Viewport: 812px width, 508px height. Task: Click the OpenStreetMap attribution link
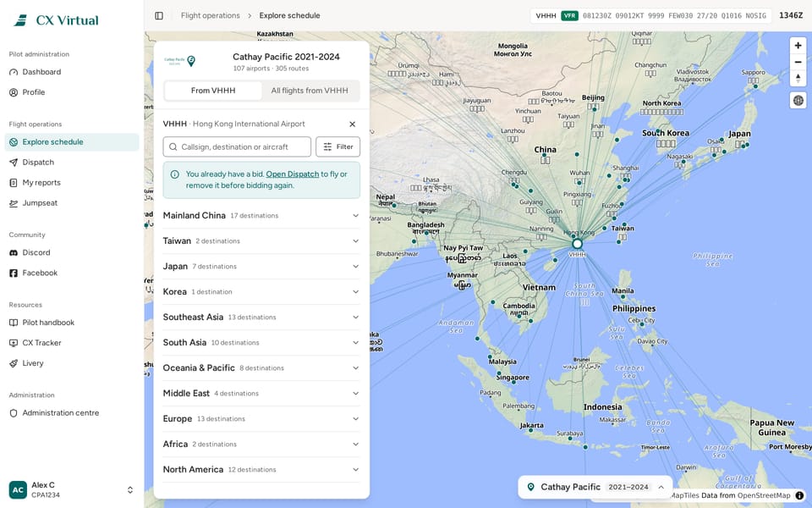point(762,495)
